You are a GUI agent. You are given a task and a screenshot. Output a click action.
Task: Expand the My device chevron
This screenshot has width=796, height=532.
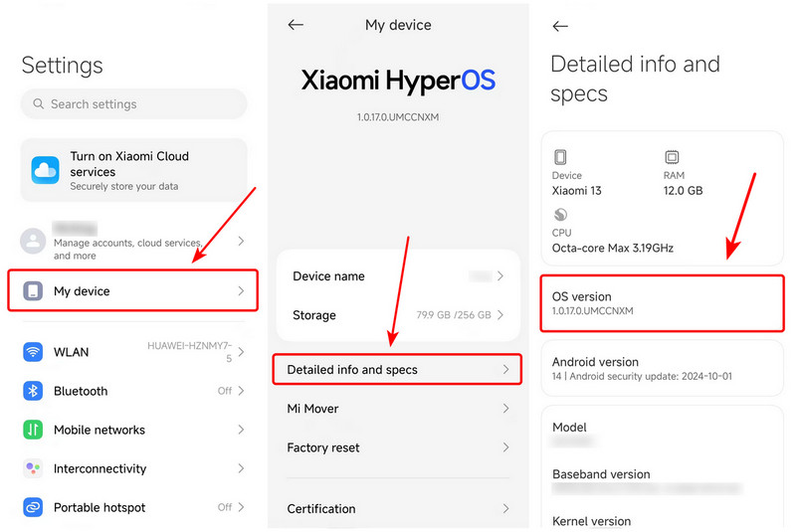[241, 290]
